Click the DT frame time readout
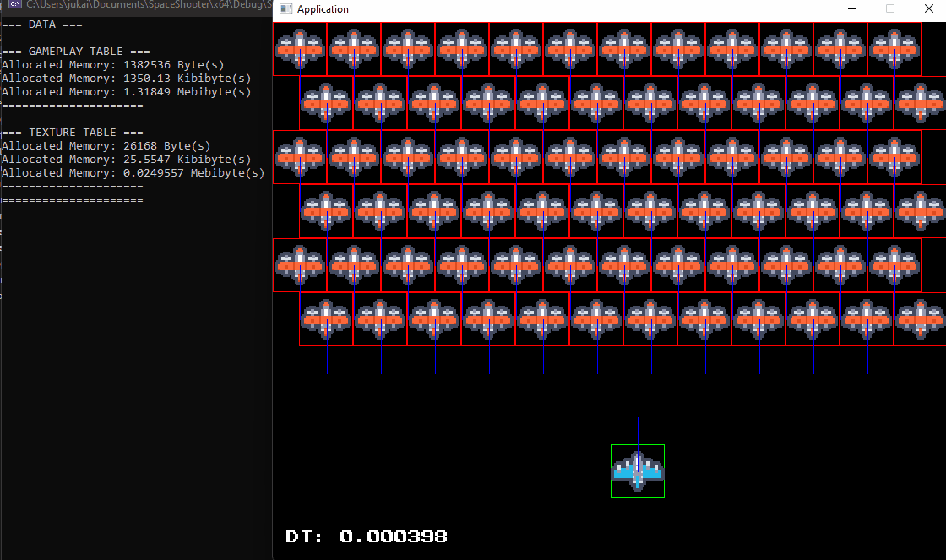Viewport: 946px width, 560px height. pyautogui.click(x=367, y=536)
